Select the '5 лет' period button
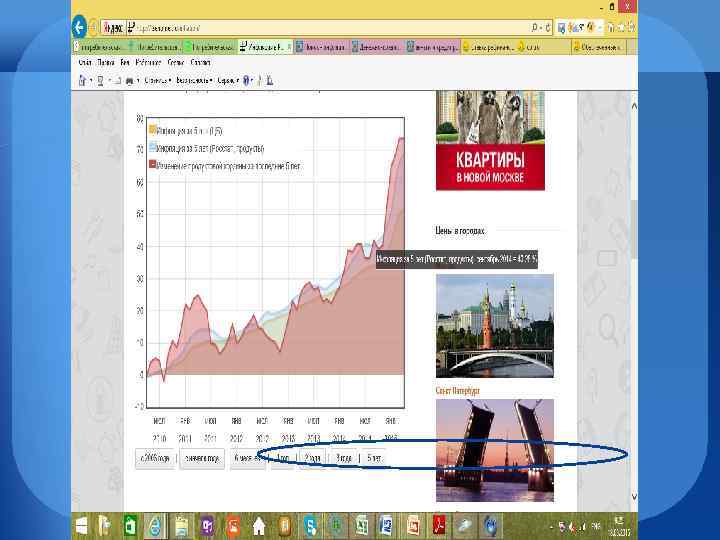 pyautogui.click(x=374, y=458)
